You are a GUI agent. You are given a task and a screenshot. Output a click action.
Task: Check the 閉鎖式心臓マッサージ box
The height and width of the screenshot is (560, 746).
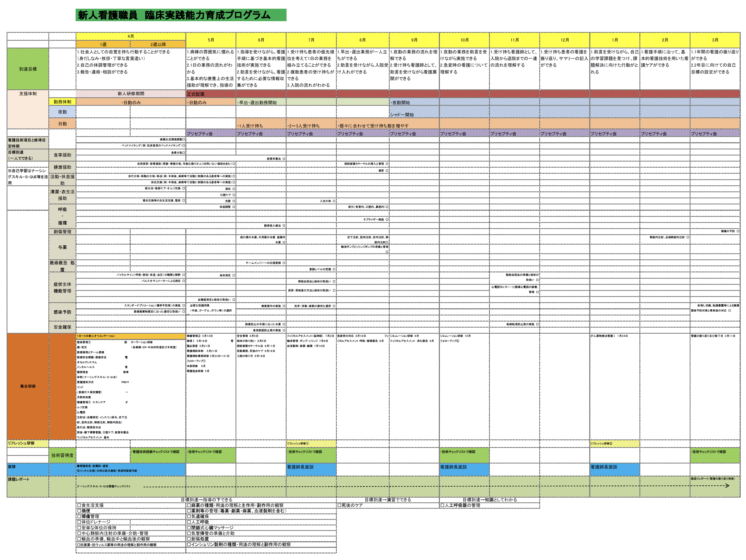coord(189,528)
